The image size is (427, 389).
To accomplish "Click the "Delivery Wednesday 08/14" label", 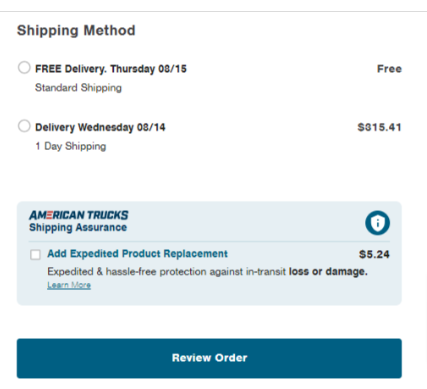I will pos(100,127).
